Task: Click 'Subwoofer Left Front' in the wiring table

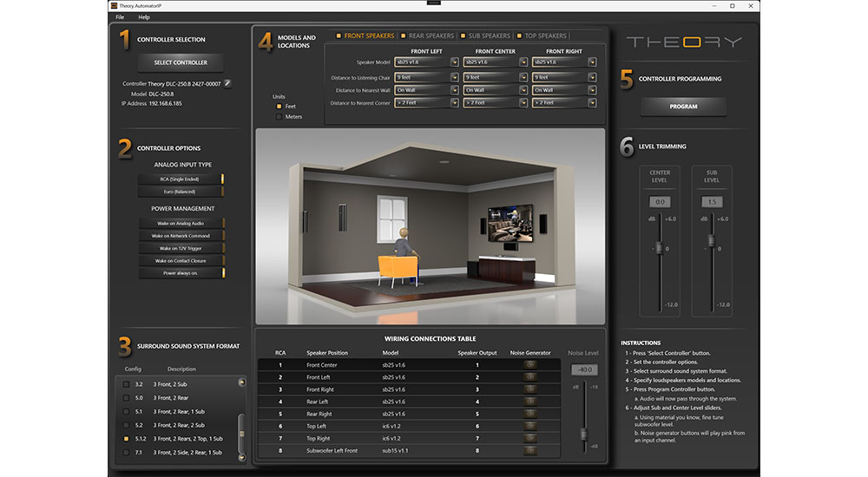Action: [x=332, y=450]
